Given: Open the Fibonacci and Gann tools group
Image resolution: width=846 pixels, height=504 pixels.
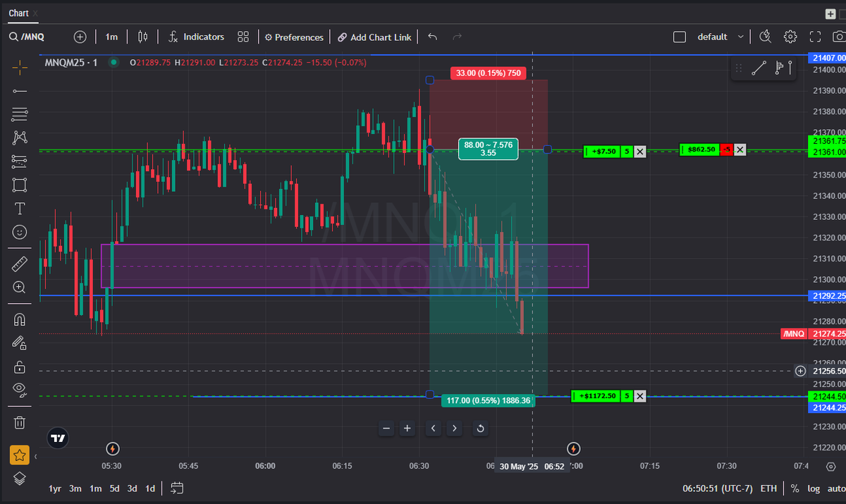Looking at the screenshot, I should point(20,114).
